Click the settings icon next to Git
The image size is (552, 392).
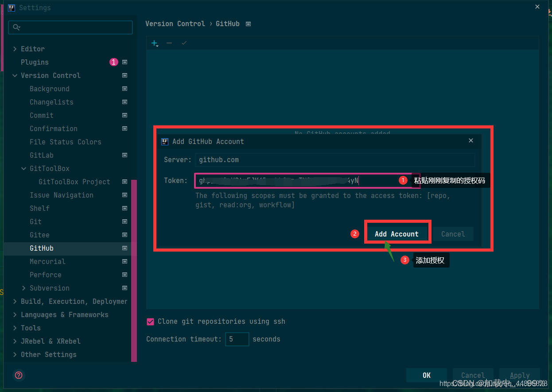tap(124, 221)
